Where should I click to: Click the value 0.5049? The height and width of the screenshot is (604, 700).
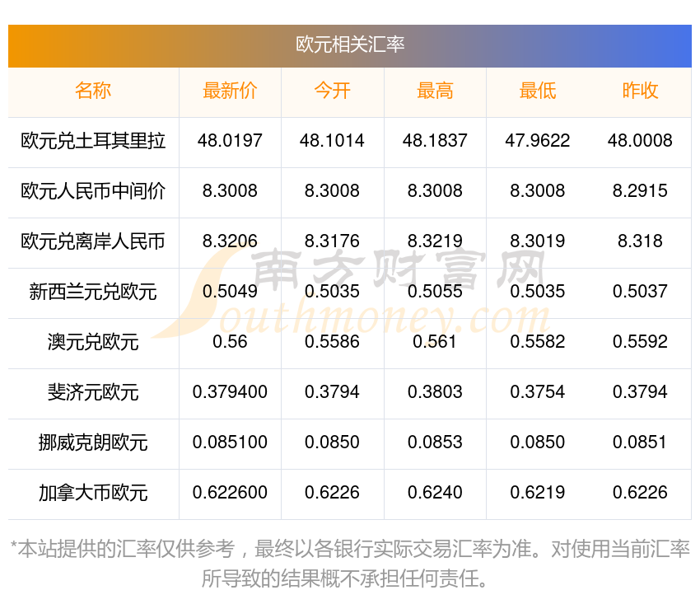coord(230,292)
